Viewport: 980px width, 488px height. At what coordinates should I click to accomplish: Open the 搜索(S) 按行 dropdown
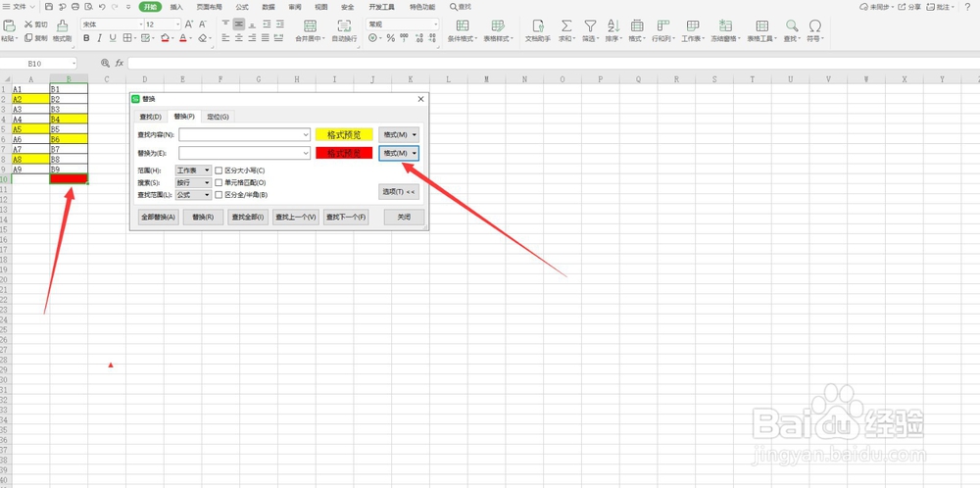click(194, 182)
